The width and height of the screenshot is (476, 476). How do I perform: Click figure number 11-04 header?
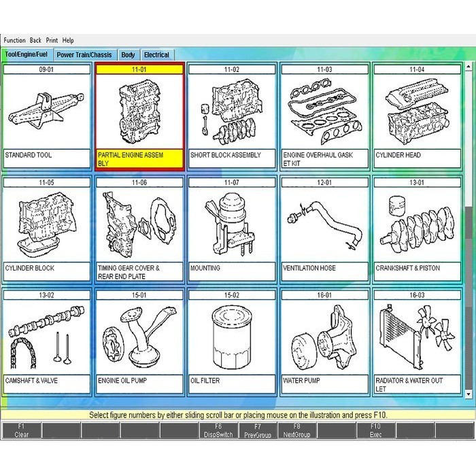[417, 69]
